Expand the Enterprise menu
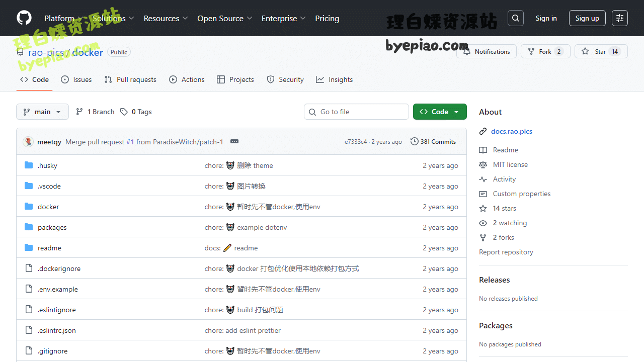Image resolution: width=644 pixels, height=362 pixels. click(x=283, y=18)
